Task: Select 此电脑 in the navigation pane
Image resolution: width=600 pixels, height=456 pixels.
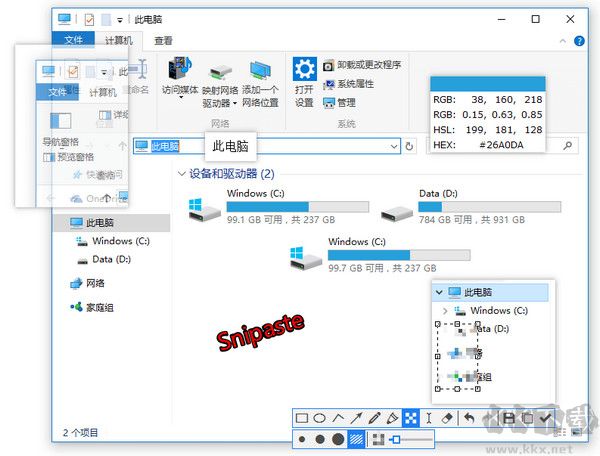Action: pyautogui.click(x=112, y=223)
